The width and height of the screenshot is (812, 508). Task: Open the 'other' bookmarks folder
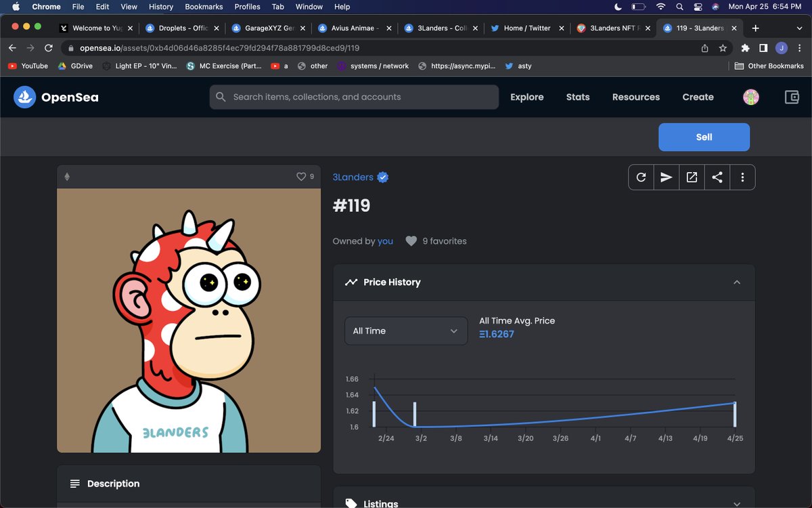point(313,66)
